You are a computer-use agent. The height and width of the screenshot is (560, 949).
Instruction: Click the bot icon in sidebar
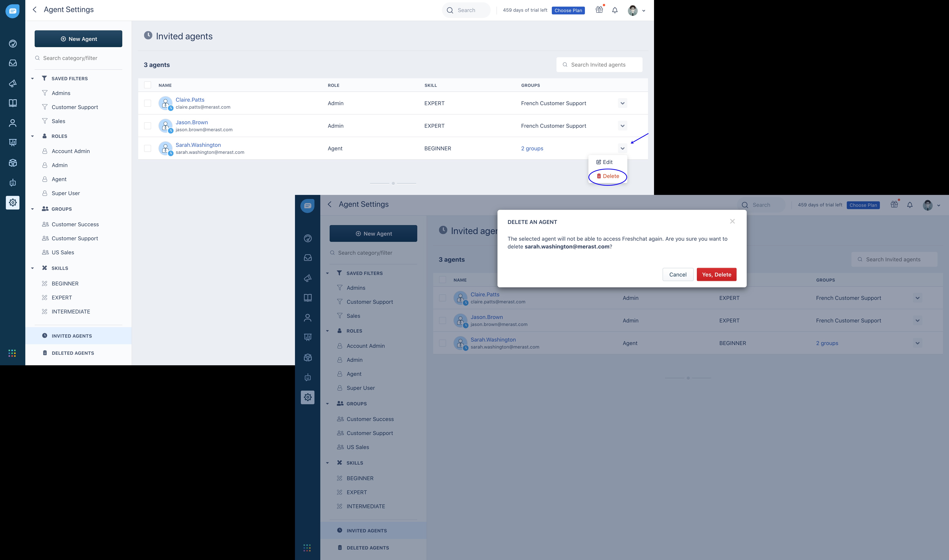(x=12, y=183)
